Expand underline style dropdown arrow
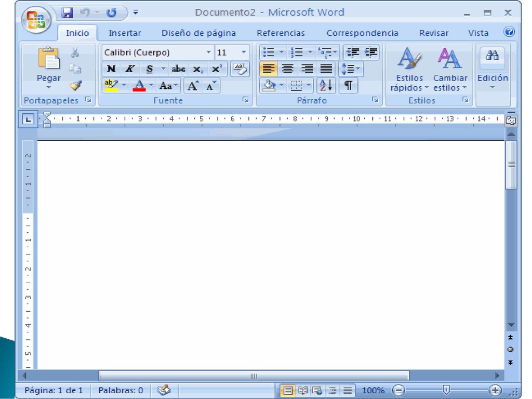 (x=163, y=69)
